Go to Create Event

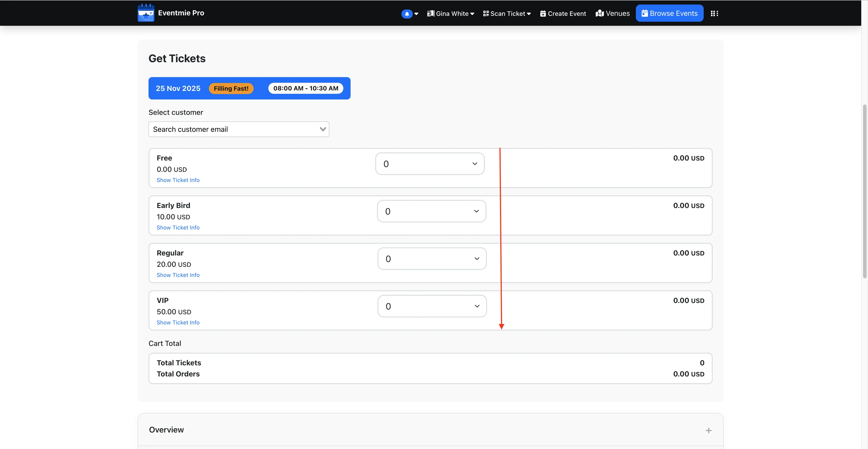point(563,14)
